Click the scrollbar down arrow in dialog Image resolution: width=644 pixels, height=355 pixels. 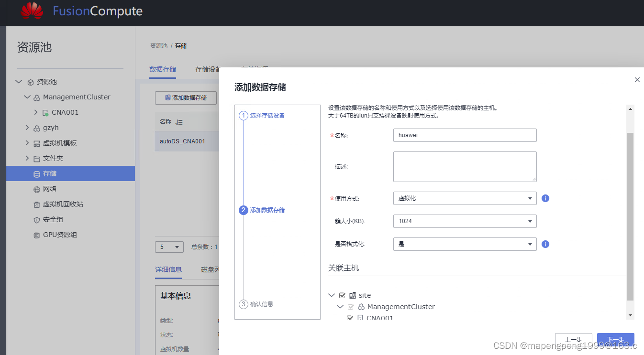[630, 315]
